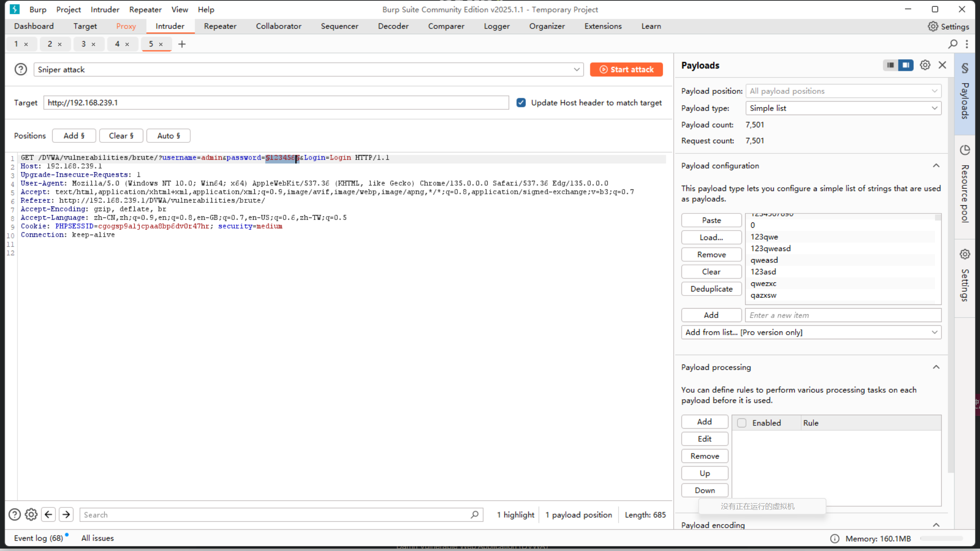Image resolution: width=980 pixels, height=551 pixels.
Task: Add a new Intruder tab with plus icon
Action: (x=182, y=44)
